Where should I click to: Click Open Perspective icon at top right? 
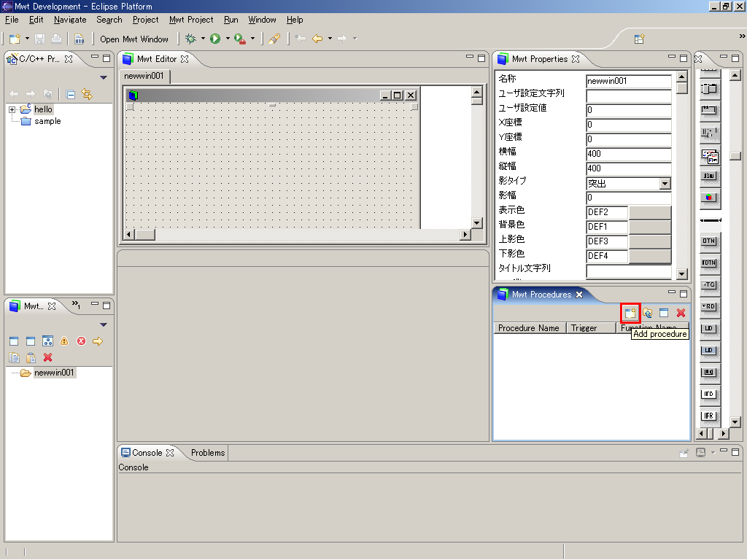(639, 39)
